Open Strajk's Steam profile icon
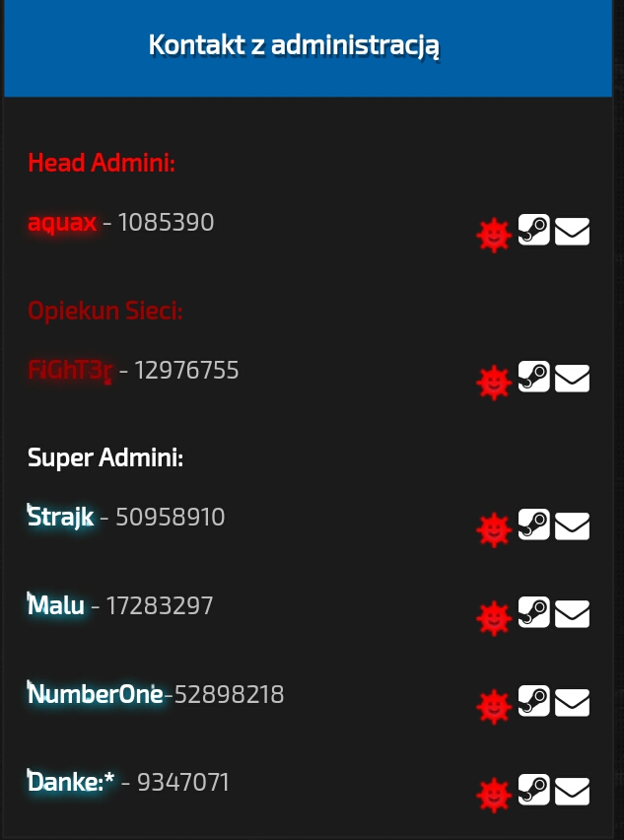This screenshot has width=624, height=840. click(534, 524)
